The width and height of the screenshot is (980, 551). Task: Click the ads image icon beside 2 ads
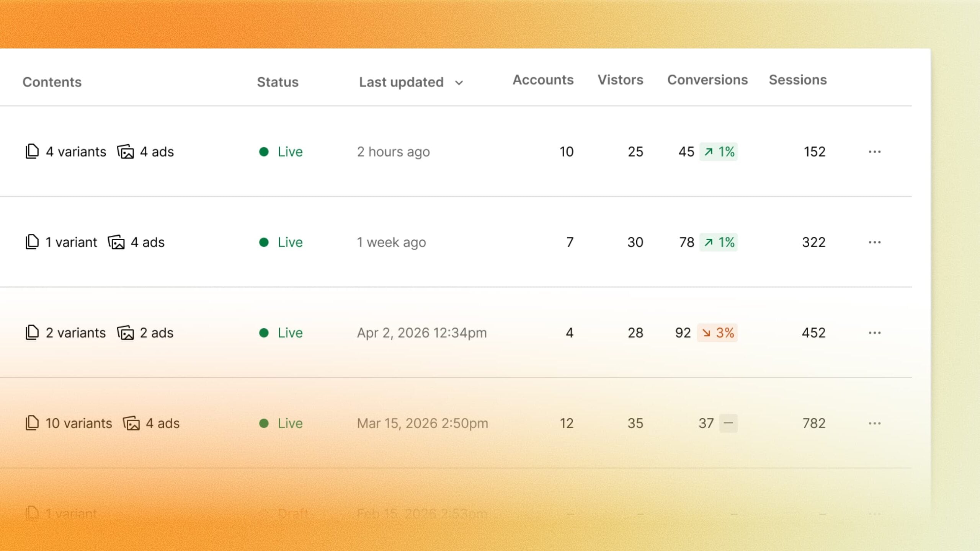[126, 333]
